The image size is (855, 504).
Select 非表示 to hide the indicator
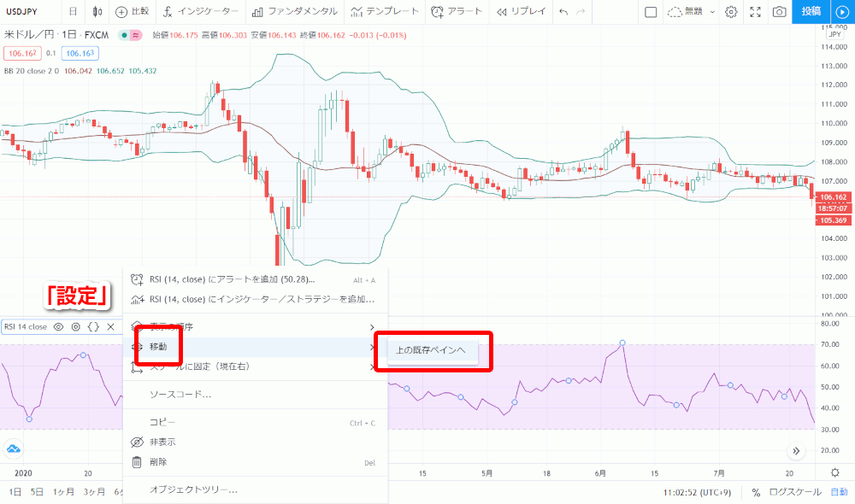[x=255, y=442]
